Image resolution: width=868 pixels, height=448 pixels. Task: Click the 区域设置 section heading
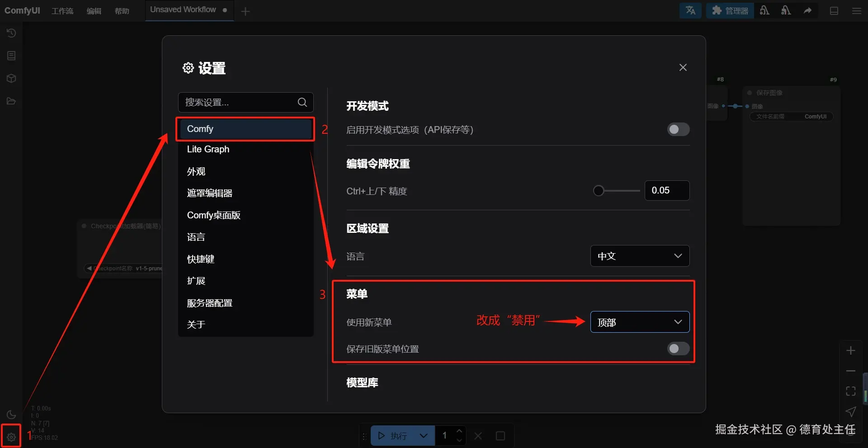coord(368,228)
